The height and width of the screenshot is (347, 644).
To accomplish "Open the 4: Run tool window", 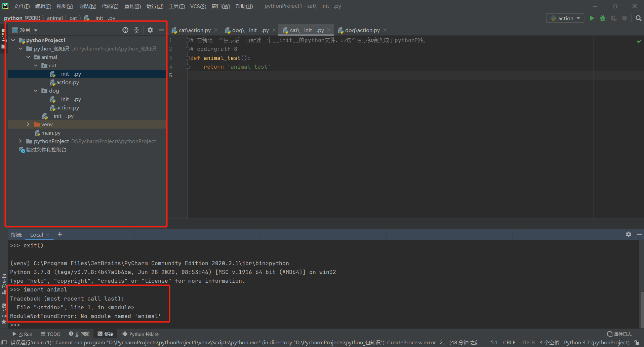I will pyautogui.click(x=22, y=334).
